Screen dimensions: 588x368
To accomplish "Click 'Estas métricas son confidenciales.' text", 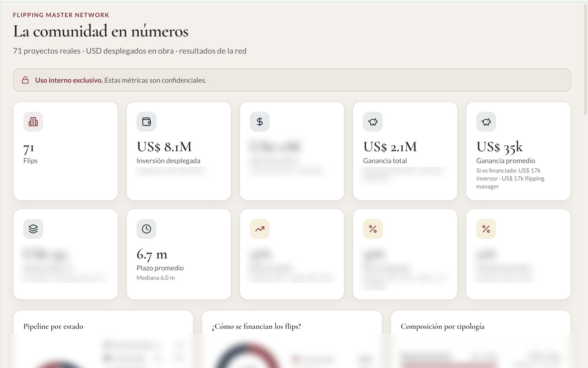I will click(x=155, y=80).
